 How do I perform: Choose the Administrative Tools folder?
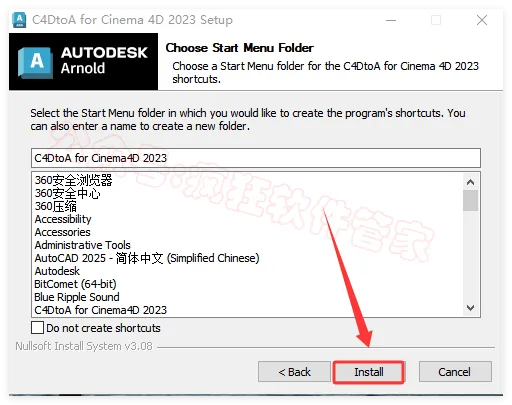(x=83, y=245)
